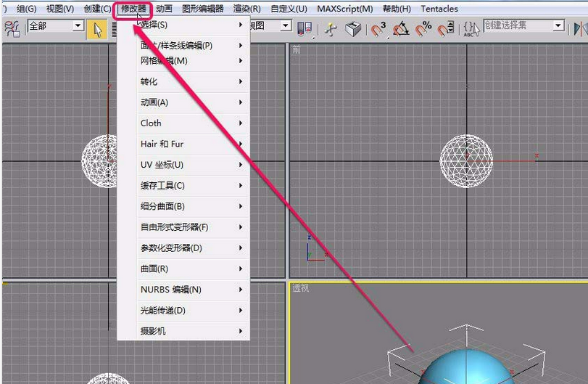This screenshot has width=588, height=384.
Task: Open the MAXScript(M) menu
Action: pyautogui.click(x=344, y=9)
